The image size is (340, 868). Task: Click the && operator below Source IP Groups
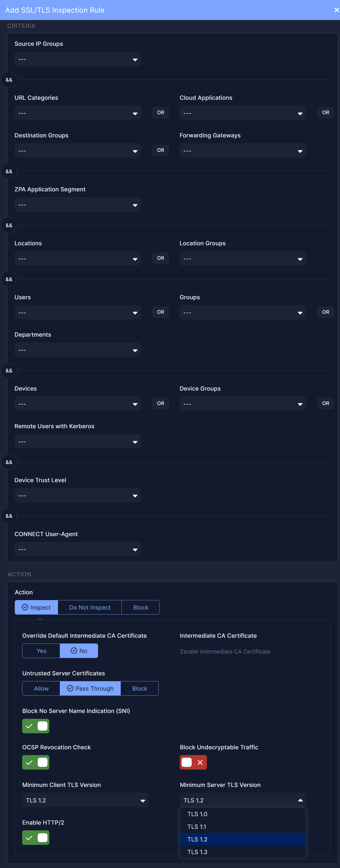point(9,80)
